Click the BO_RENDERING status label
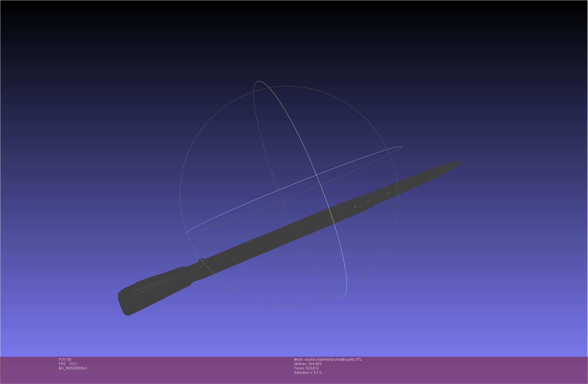588x384 pixels. (x=73, y=368)
